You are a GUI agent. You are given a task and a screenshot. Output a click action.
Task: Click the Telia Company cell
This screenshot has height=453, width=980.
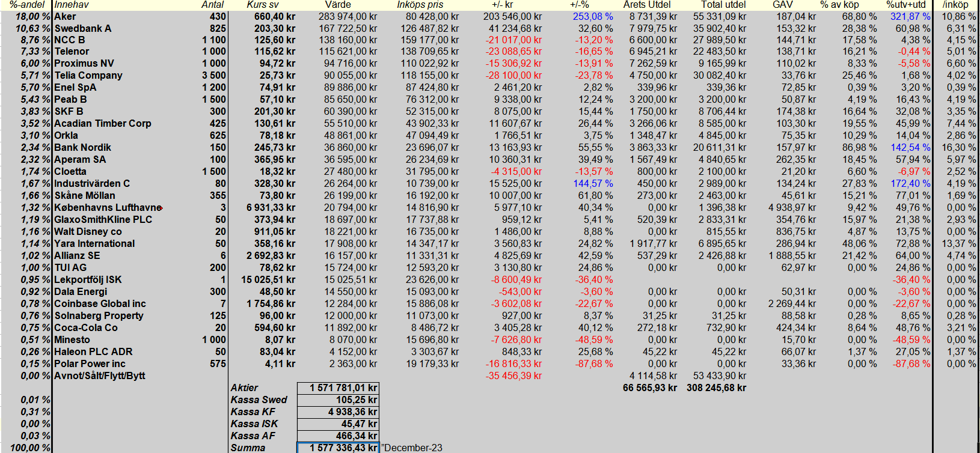(88, 76)
